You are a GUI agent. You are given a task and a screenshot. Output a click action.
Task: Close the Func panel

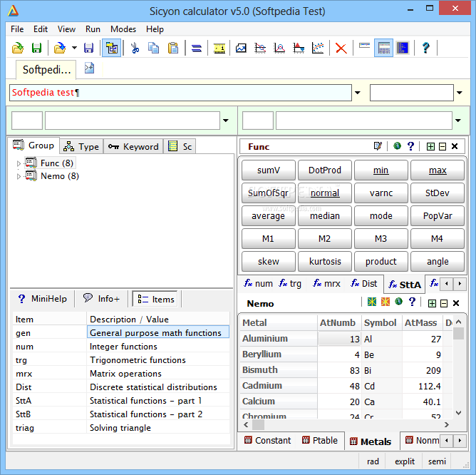455,146
